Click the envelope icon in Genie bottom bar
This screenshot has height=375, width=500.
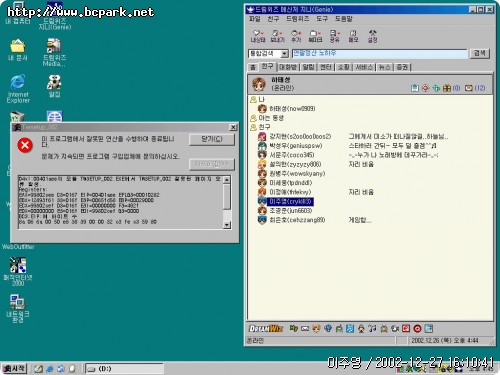pyautogui.click(x=305, y=329)
